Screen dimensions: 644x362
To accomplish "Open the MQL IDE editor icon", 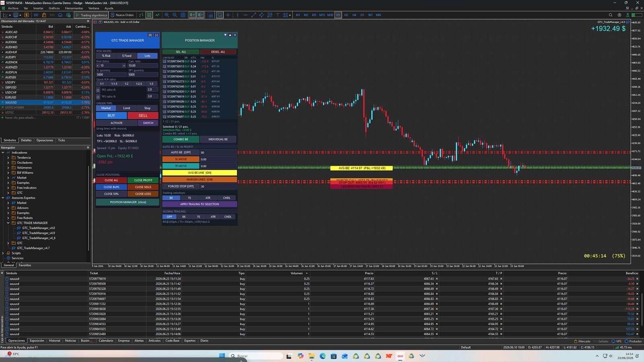I will (x=36, y=15).
